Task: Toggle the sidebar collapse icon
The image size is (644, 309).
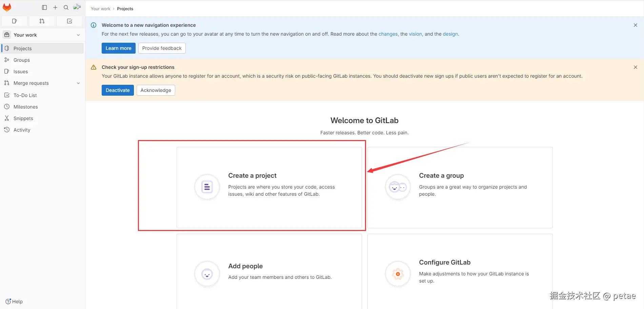Action: click(44, 7)
